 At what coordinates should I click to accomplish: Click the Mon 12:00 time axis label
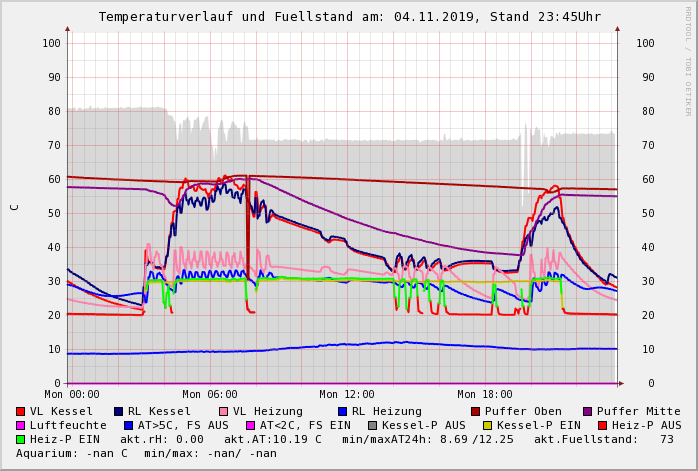point(347,394)
